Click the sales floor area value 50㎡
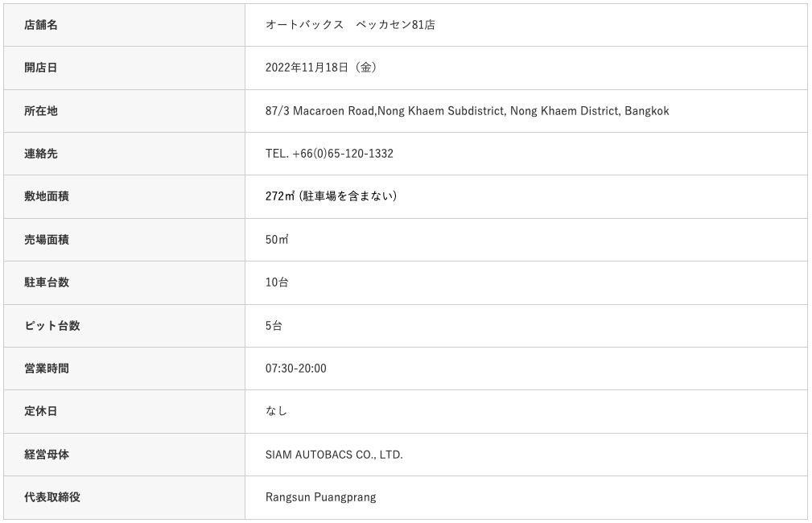Viewport: 812px width, 523px height. point(277,240)
